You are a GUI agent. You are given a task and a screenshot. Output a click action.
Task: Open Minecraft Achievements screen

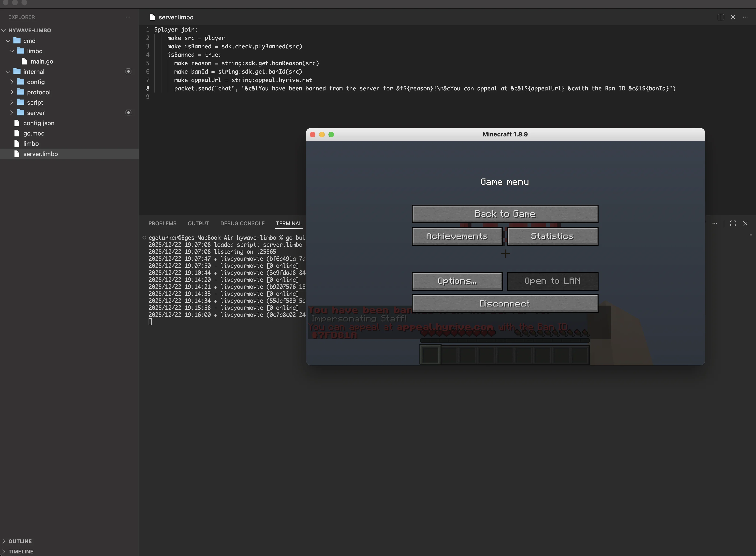click(457, 236)
